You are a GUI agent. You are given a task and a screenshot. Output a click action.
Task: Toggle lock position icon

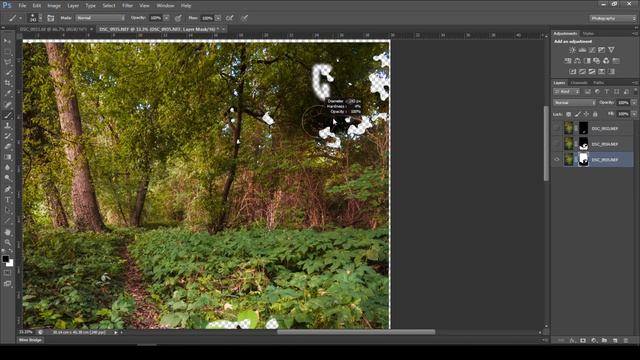tap(586, 114)
